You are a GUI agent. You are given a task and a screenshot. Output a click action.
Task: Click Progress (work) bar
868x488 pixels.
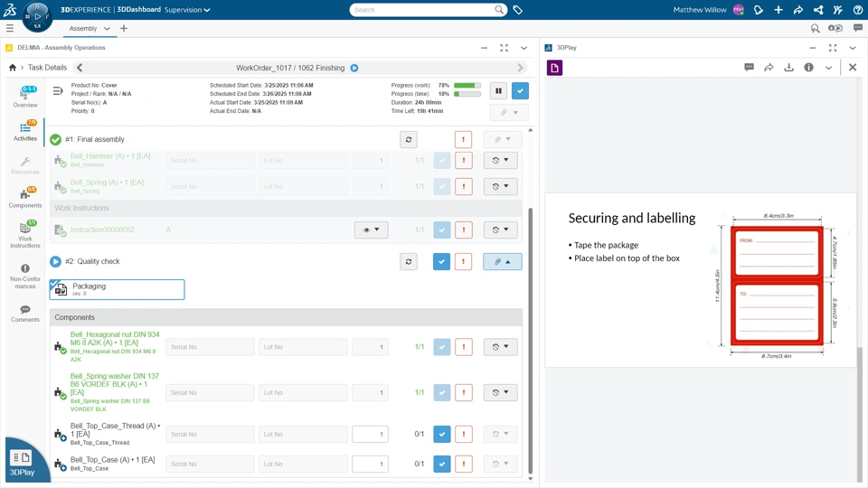click(x=467, y=85)
